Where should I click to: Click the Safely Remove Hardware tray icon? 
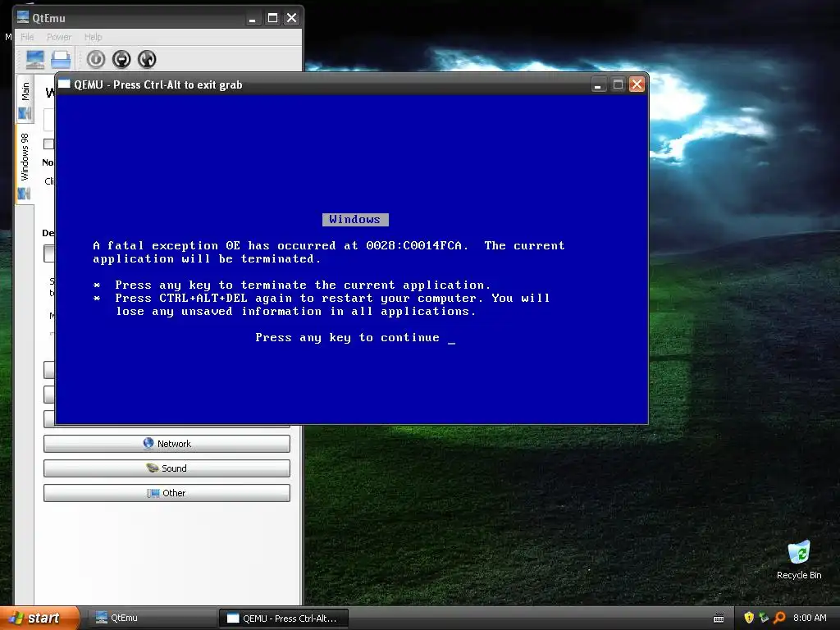click(x=764, y=618)
